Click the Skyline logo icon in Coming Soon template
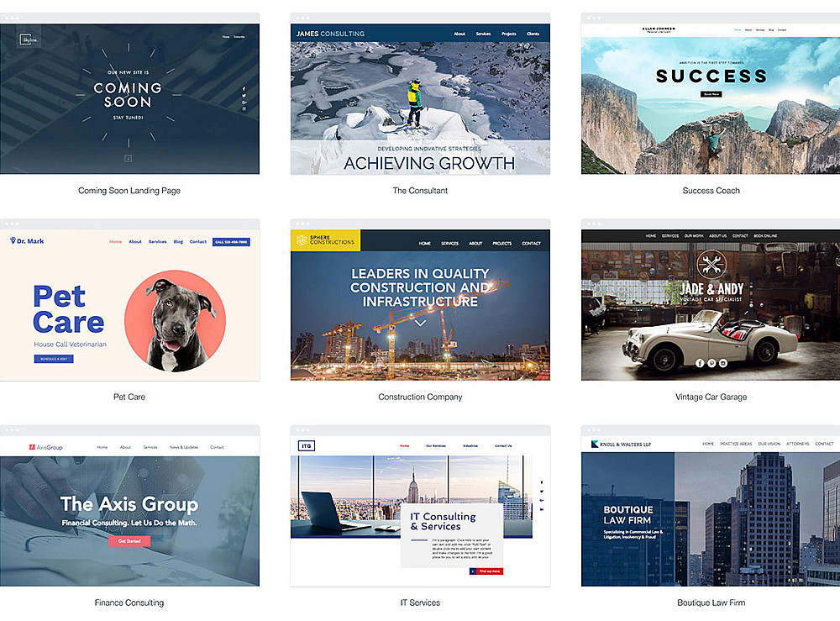Viewport: 840px width, 621px height. (x=28, y=39)
